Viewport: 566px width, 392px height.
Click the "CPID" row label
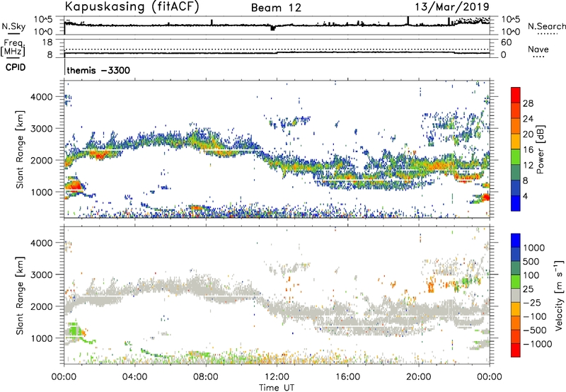(x=16, y=67)
